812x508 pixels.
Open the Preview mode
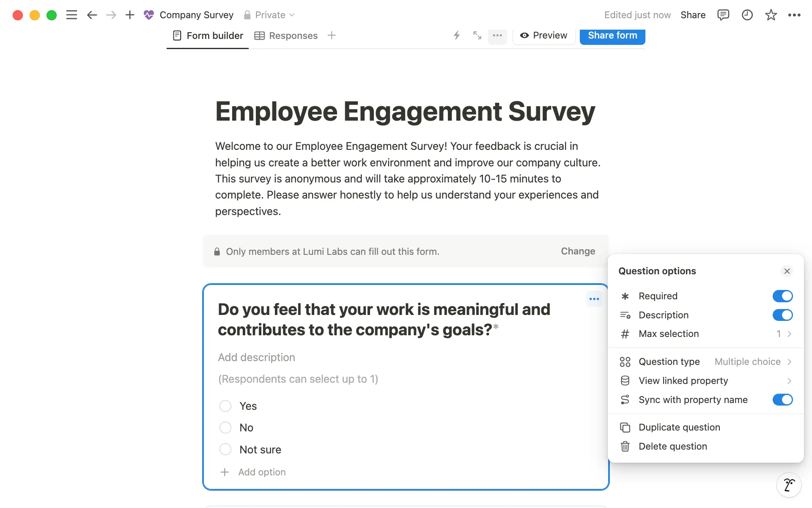pyautogui.click(x=543, y=35)
